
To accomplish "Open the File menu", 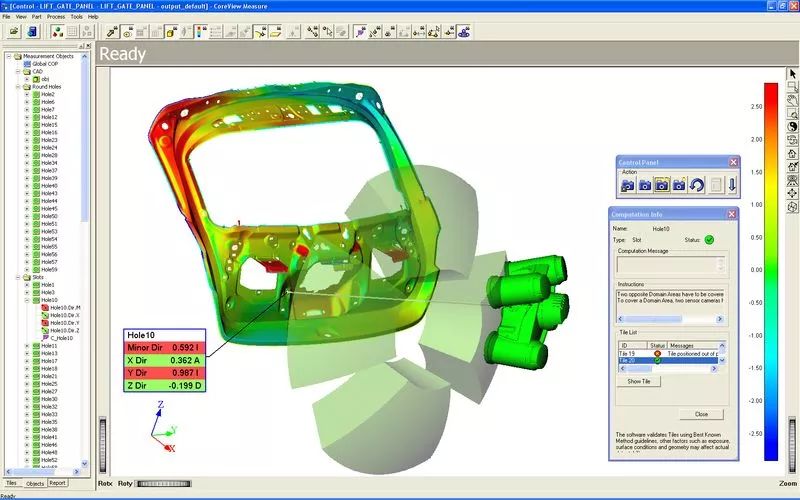I will pos(6,17).
